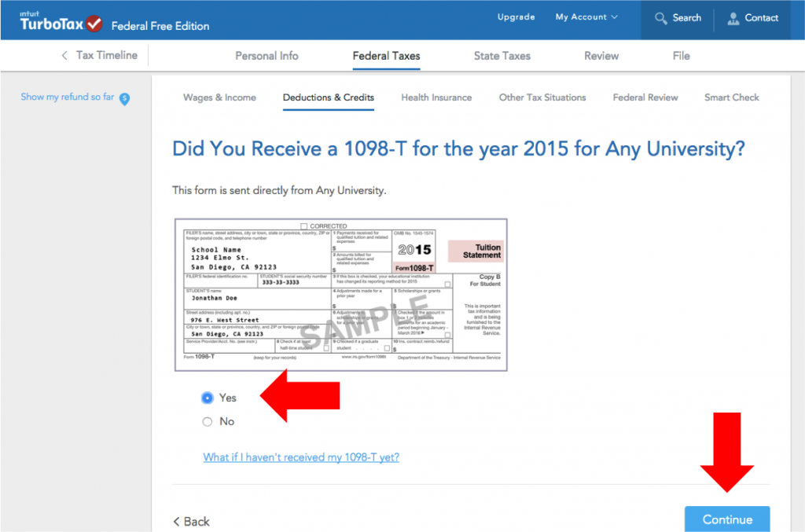Image resolution: width=805 pixels, height=532 pixels.
Task: Open the 'What if I haven't received my 1098-T yet?' link
Action: (x=301, y=457)
